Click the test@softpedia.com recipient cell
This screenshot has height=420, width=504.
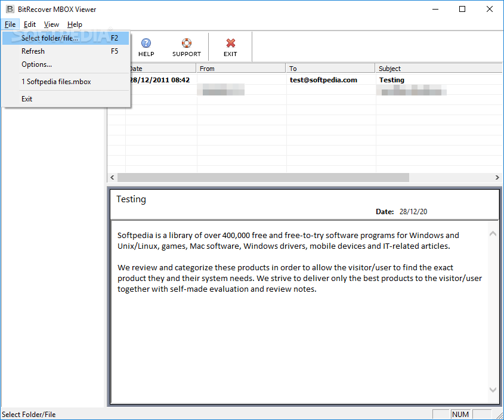click(323, 80)
